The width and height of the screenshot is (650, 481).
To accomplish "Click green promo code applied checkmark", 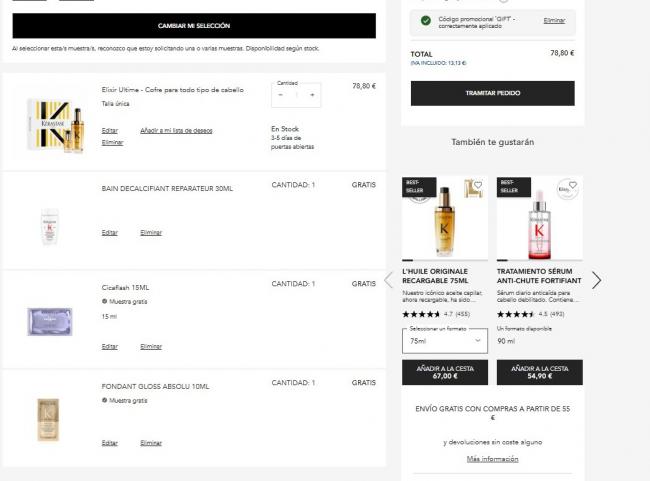I will (x=426, y=20).
